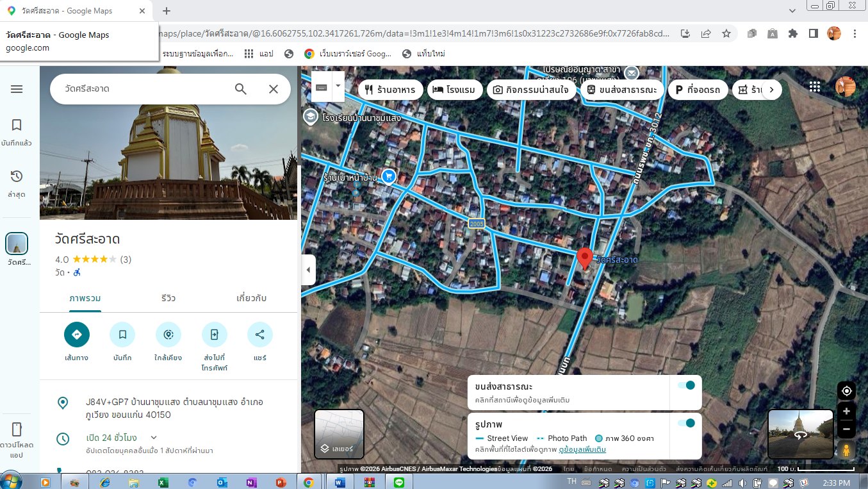Open Windows Start menu
The width and height of the screenshot is (868, 489).
(12, 480)
